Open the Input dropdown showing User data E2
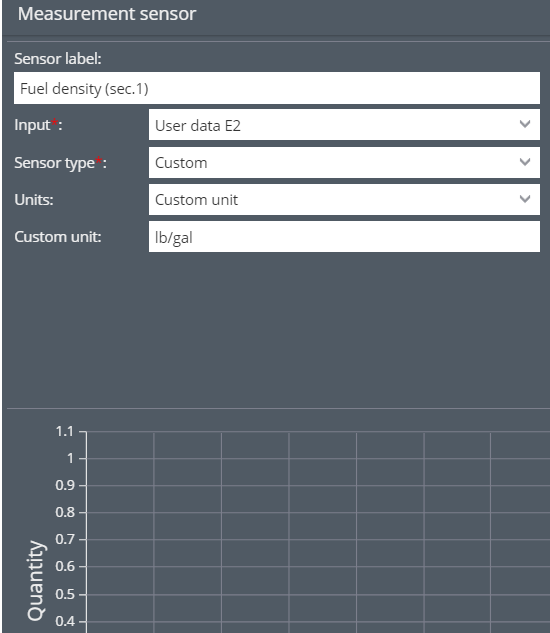This screenshot has width=550, height=633. pos(344,125)
